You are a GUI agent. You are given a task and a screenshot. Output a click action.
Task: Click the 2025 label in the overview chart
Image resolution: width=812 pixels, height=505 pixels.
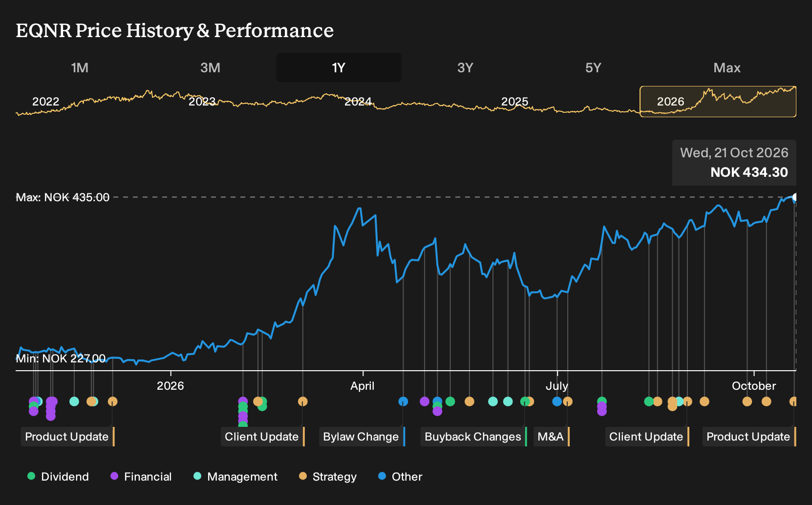coord(514,102)
